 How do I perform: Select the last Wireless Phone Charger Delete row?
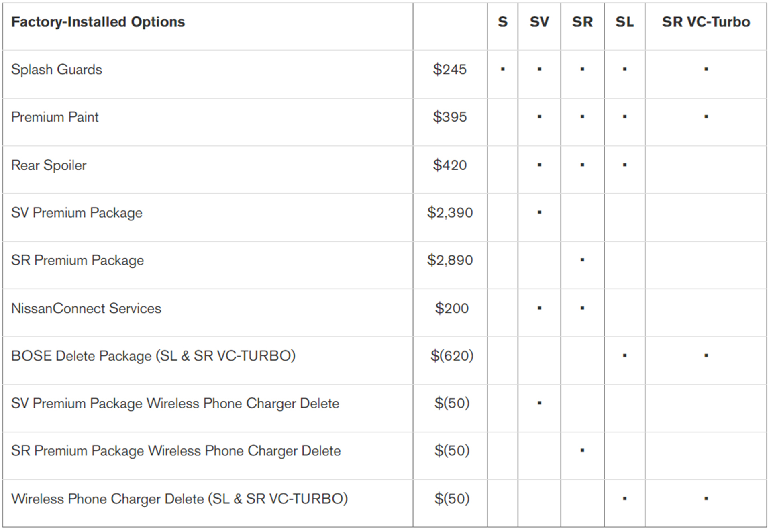click(x=179, y=499)
